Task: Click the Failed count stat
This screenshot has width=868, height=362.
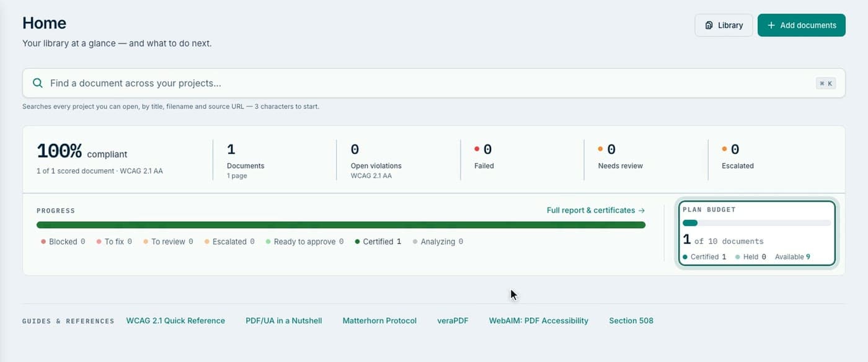Action: pyautogui.click(x=484, y=156)
